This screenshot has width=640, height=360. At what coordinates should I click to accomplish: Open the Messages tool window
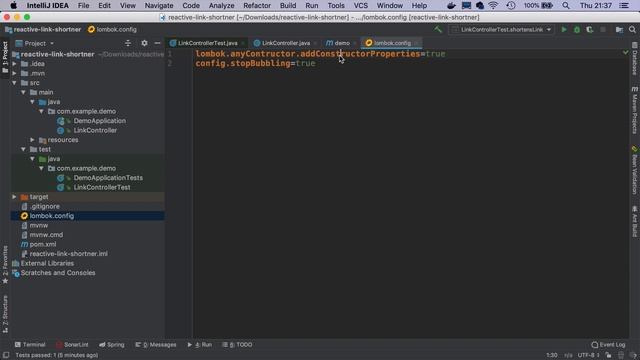coord(156,344)
